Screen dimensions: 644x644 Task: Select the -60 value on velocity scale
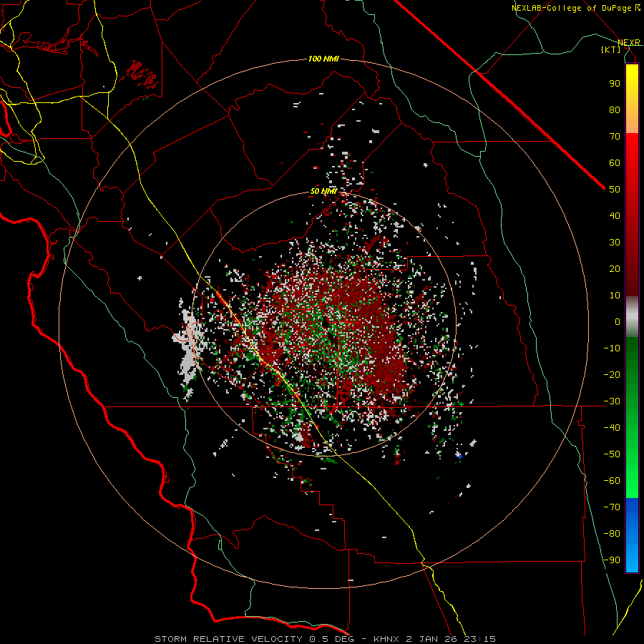point(612,481)
